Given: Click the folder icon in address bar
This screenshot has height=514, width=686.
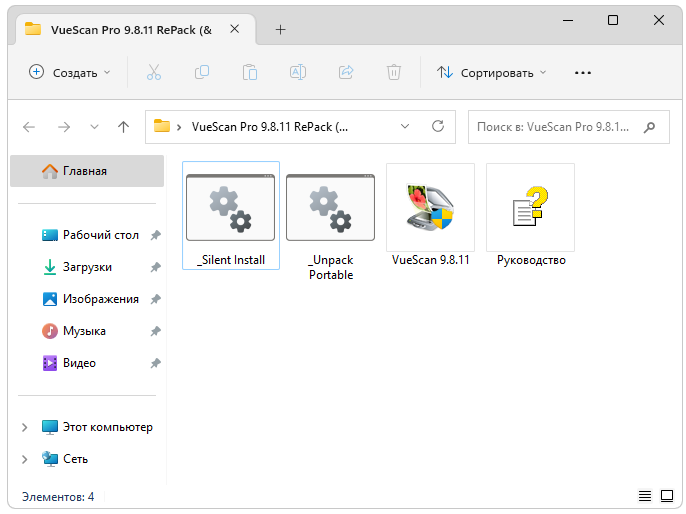Looking at the screenshot, I should [x=161, y=126].
